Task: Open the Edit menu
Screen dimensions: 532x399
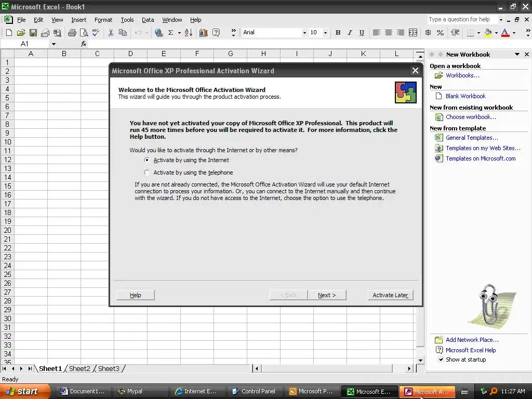Action: coord(38,20)
